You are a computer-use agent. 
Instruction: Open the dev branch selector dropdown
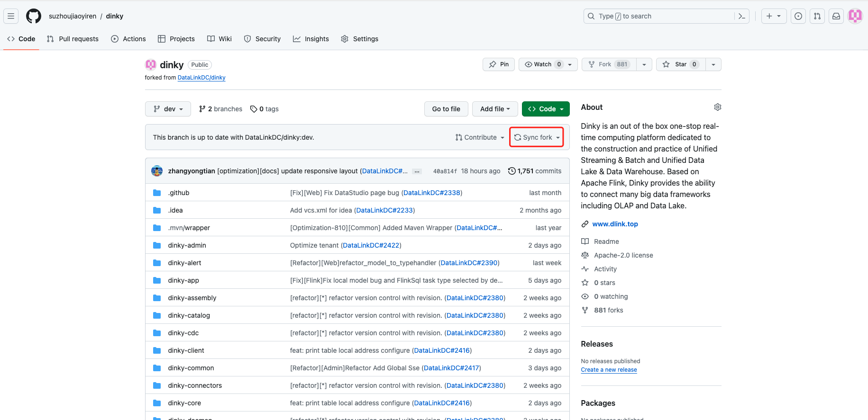pyautogui.click(x=168, y=109)
